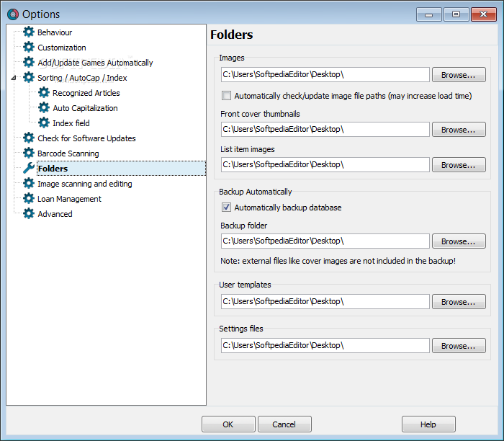504x441 pixels.
Task: Click the gear icon beside Image scanning and editing
Action: point(29,183)
